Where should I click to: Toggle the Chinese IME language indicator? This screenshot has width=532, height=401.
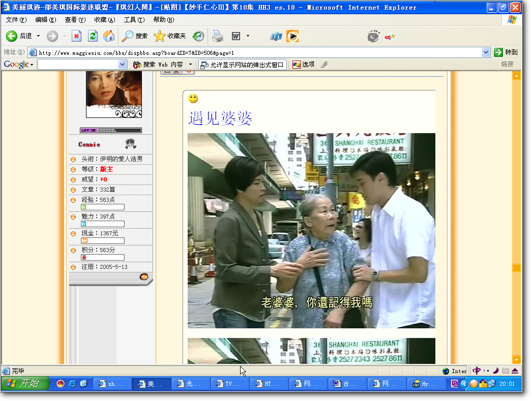click(477, 371)
